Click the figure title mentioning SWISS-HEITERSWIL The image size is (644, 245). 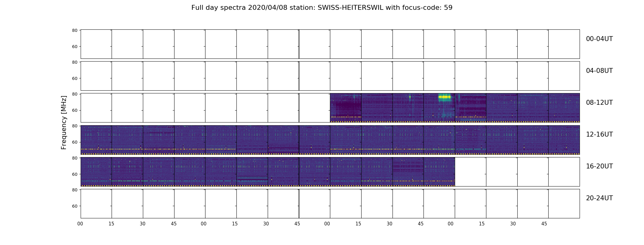[322, 8]
